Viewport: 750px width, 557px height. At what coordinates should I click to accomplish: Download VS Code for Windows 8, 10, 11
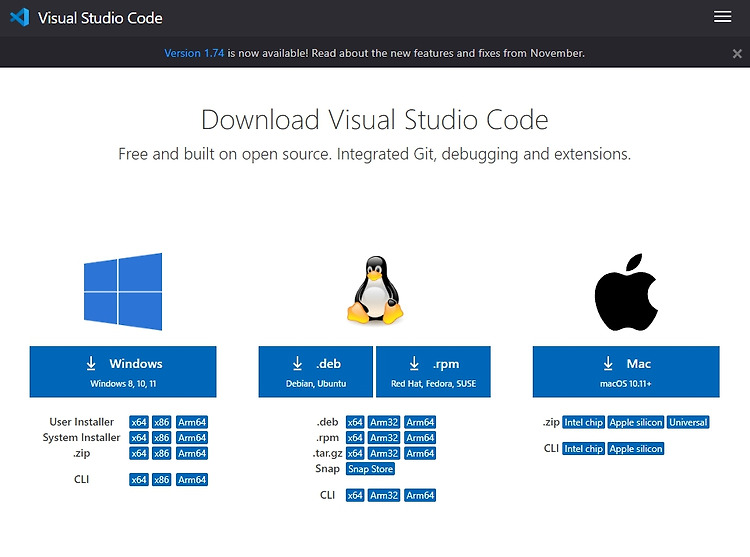coord(123,371)
